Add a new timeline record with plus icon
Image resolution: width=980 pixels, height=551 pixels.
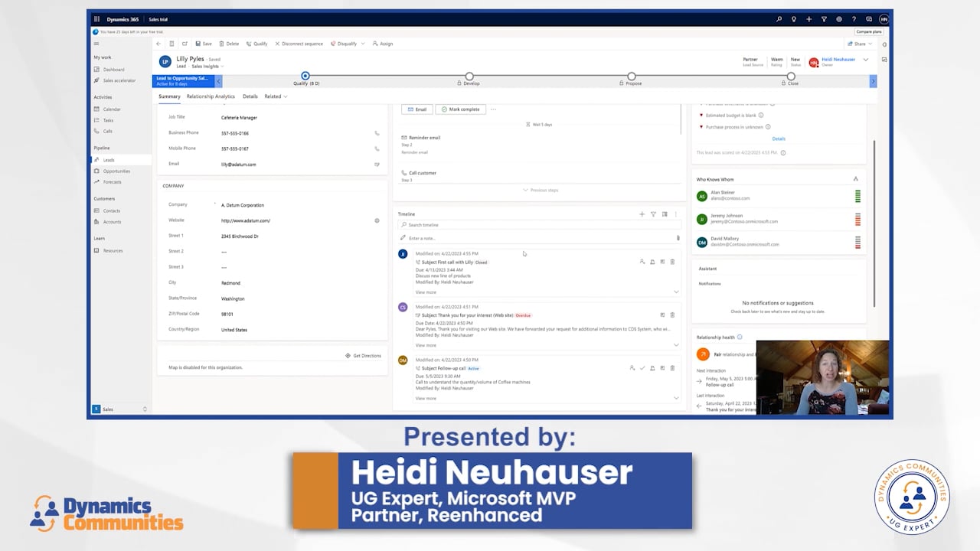pos(642,214)
